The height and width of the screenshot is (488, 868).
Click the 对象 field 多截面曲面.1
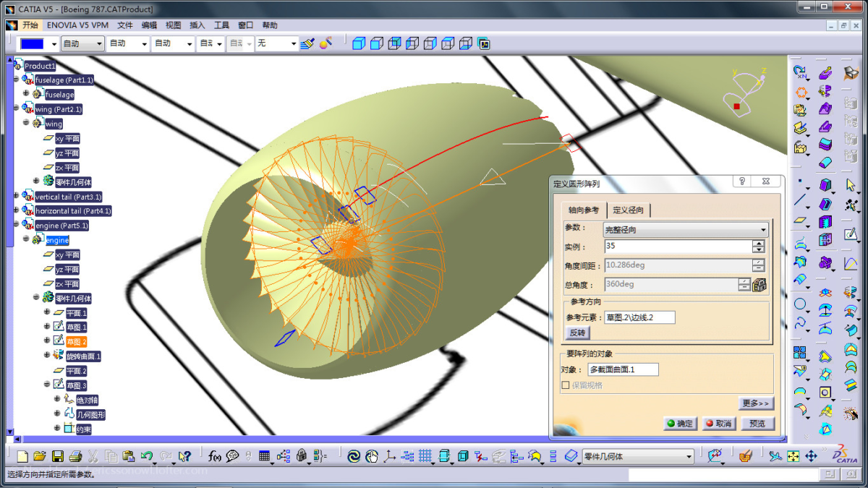(x=622, y=369)
